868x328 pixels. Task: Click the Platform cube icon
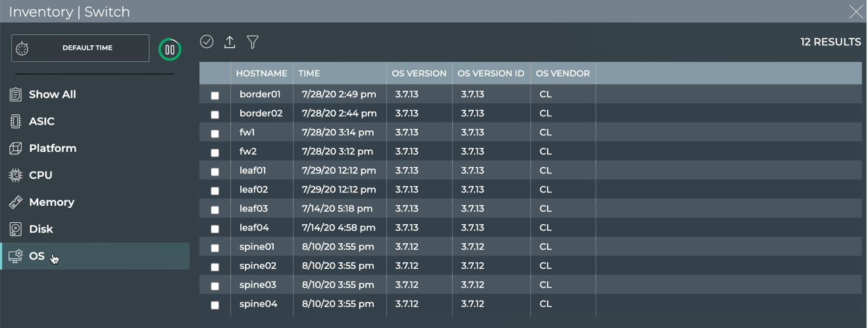[16, 149]
